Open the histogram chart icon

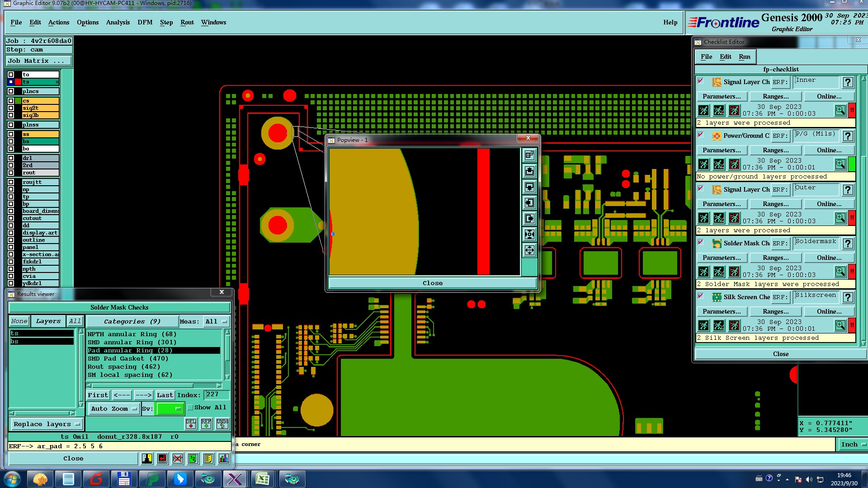[x=223, y=459]
